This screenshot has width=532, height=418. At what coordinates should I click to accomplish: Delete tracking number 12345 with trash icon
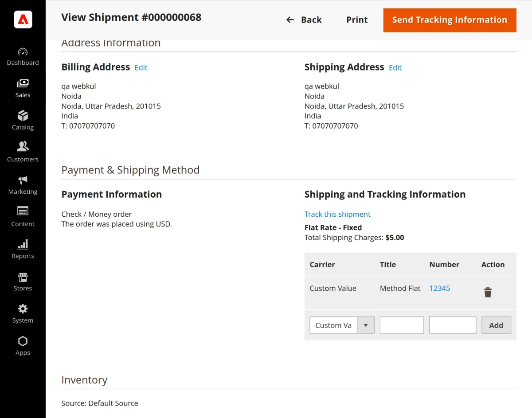(488, 292)
